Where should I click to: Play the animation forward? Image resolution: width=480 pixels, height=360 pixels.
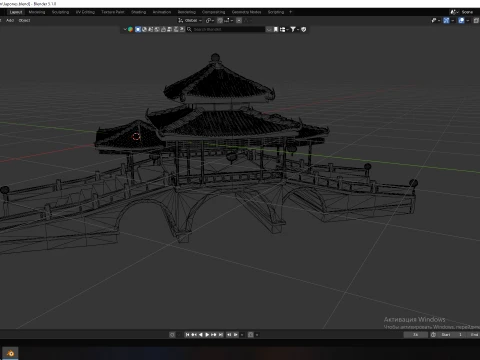207,335
